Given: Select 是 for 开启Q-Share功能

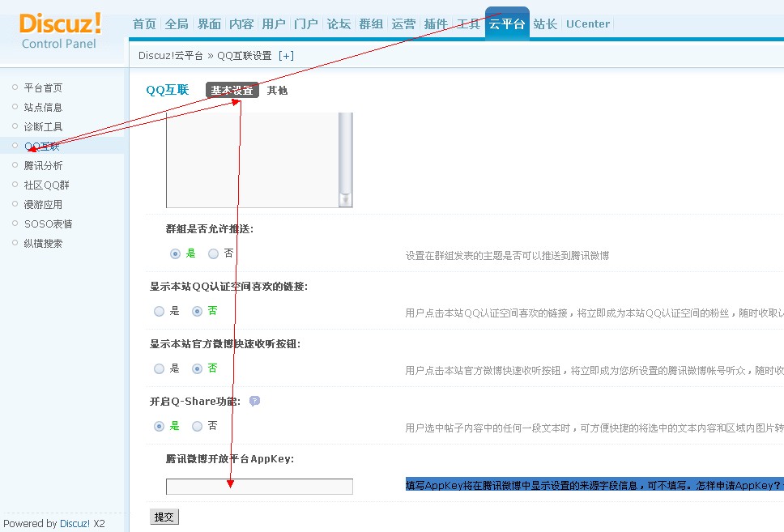Looking at the screenshot, I should [x=159, y=427].
